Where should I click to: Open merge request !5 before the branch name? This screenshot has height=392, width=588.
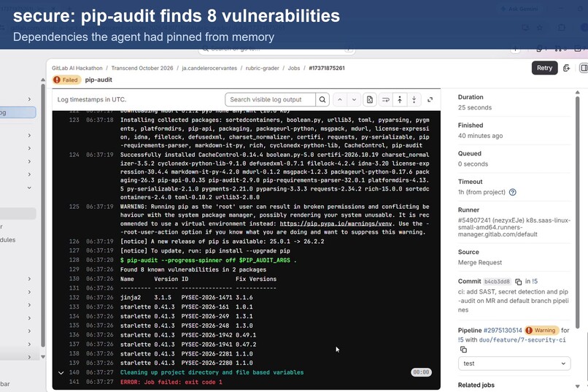(x=461, y=340)
